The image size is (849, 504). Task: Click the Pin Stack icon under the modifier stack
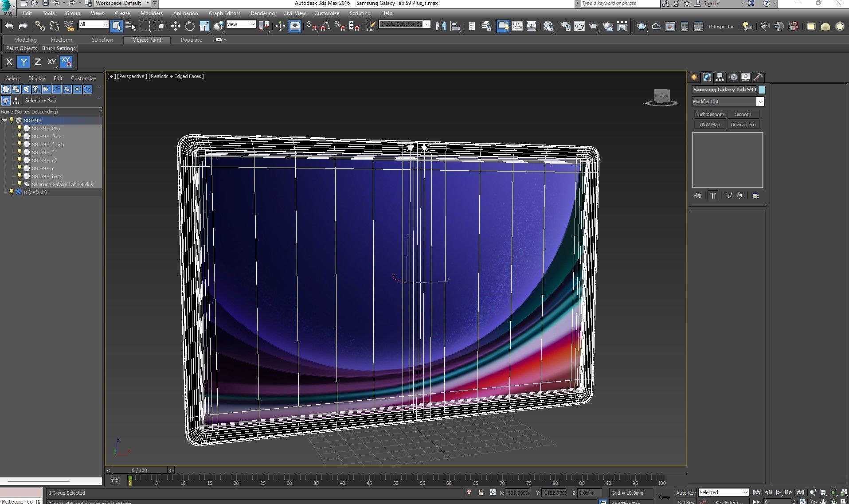tap(697, 195)
